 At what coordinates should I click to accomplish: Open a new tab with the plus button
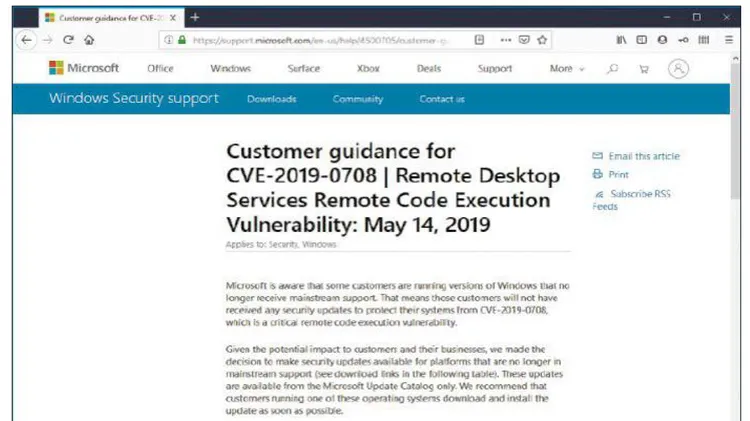195,18
